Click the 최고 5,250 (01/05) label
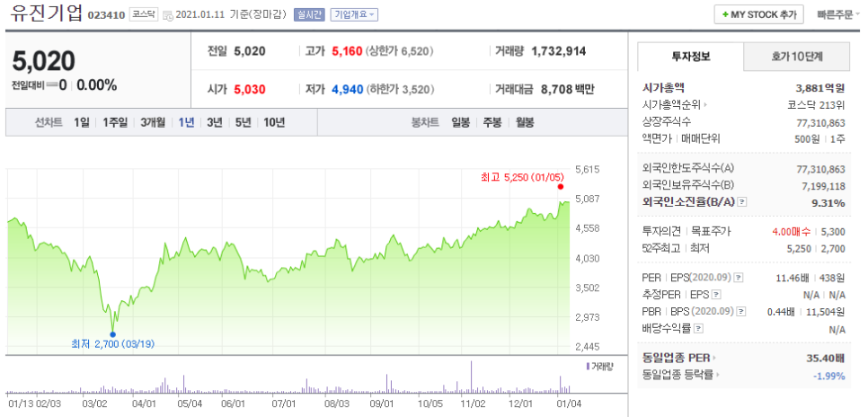868x417 pixels. pyautogui.click(x=522, y=177)
